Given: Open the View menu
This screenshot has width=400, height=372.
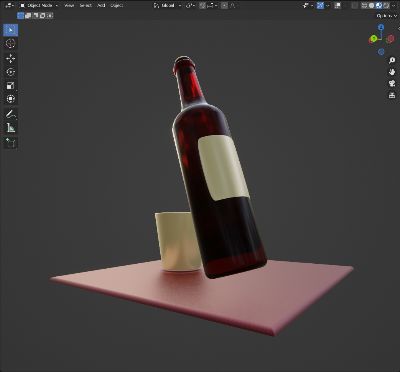Looking at the screenshot, I should tap(69, 5).
